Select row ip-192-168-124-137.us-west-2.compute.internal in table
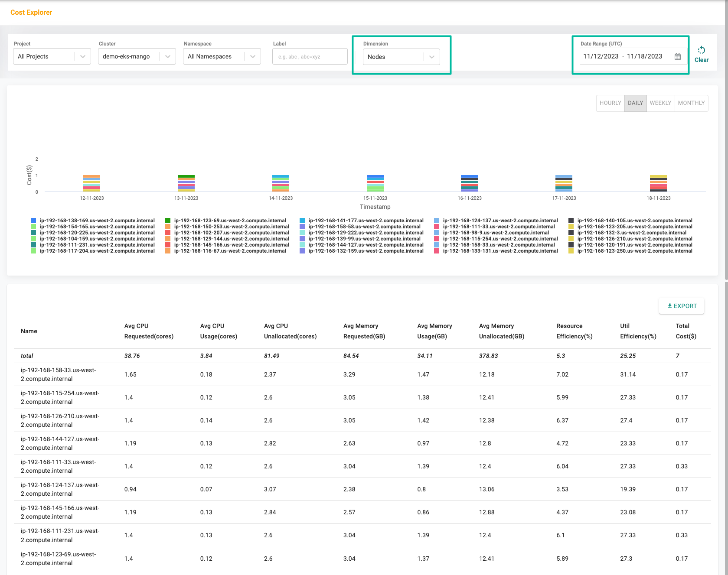Screen dimensions: 728x575 click(x=362, y=489)
